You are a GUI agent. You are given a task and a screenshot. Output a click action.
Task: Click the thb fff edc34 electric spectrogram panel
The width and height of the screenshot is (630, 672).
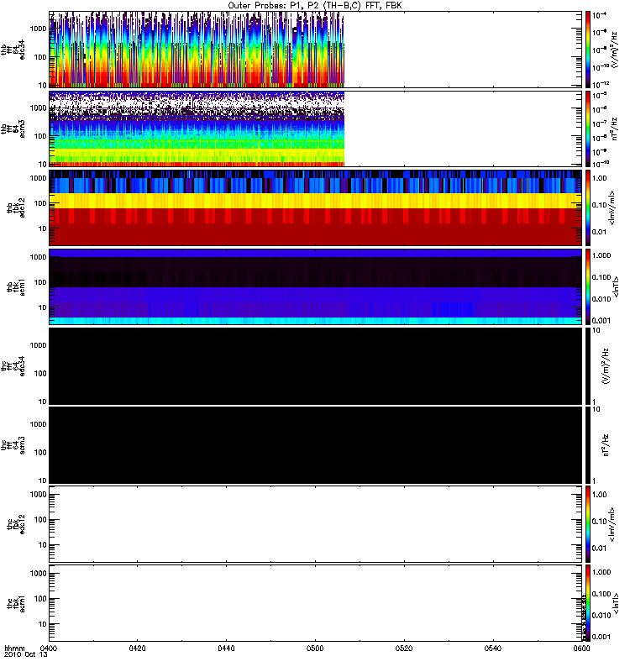point(316,50)
